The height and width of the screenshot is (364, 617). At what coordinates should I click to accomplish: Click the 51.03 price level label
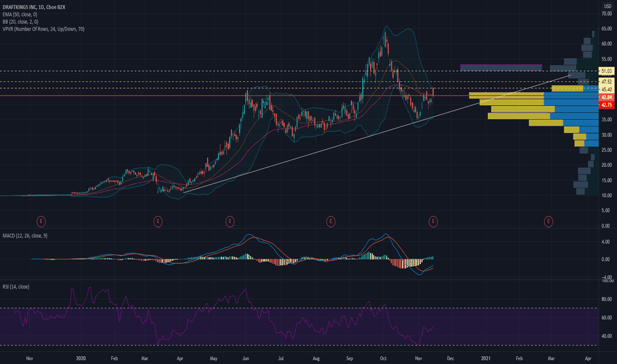(606, 71)
